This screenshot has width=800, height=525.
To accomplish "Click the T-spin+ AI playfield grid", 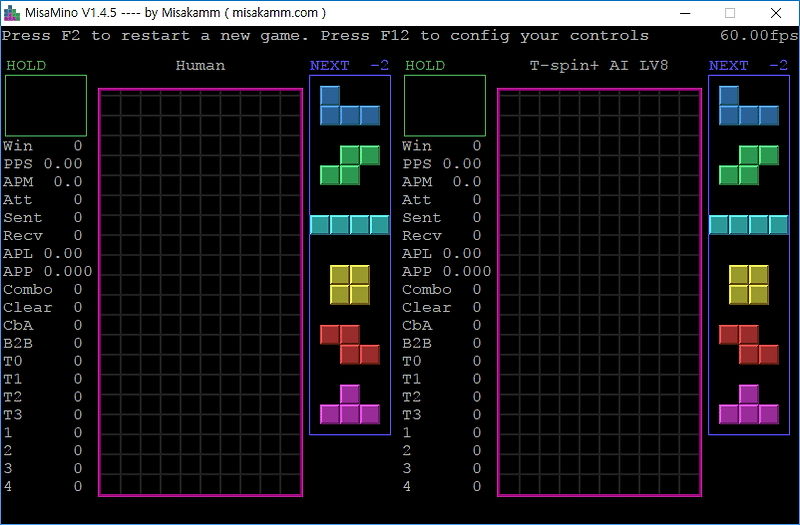I will (x=599, y=292).
